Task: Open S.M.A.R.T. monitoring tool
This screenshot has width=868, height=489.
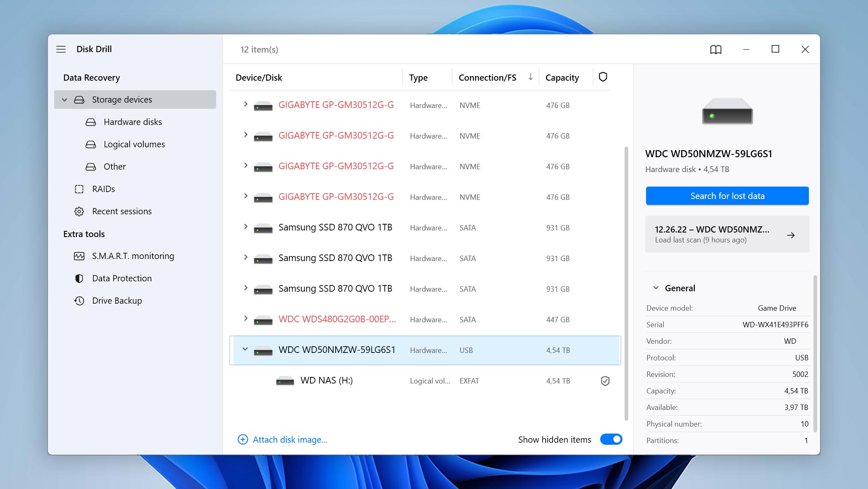Action: coord(133,256)
